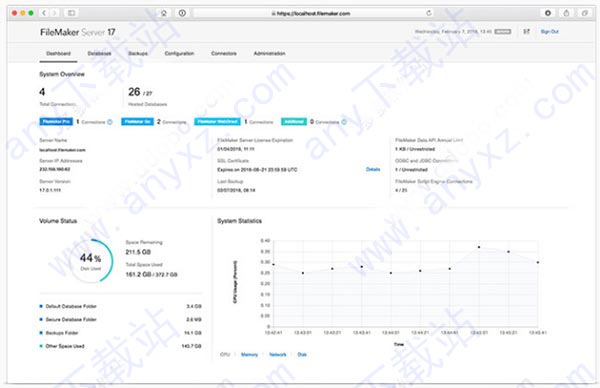Open the Administration tab
Viewport: 600px width, 388px height.
tap(269, 54)
